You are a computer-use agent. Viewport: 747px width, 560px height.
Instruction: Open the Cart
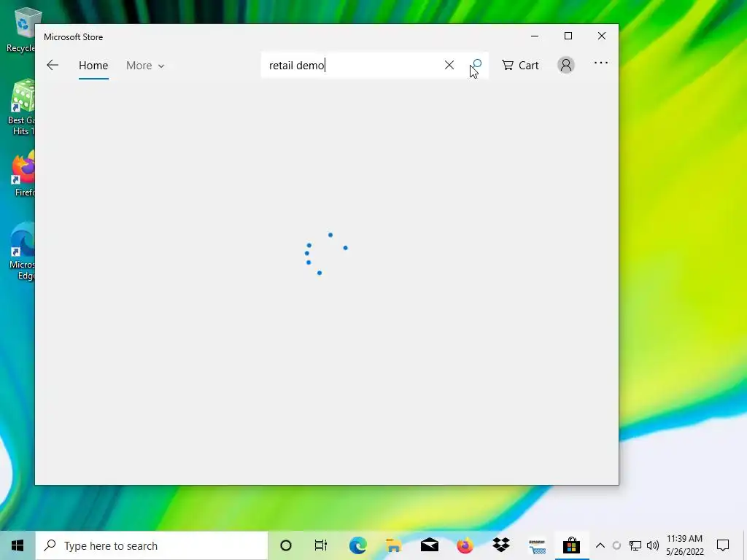click(520, 65)
